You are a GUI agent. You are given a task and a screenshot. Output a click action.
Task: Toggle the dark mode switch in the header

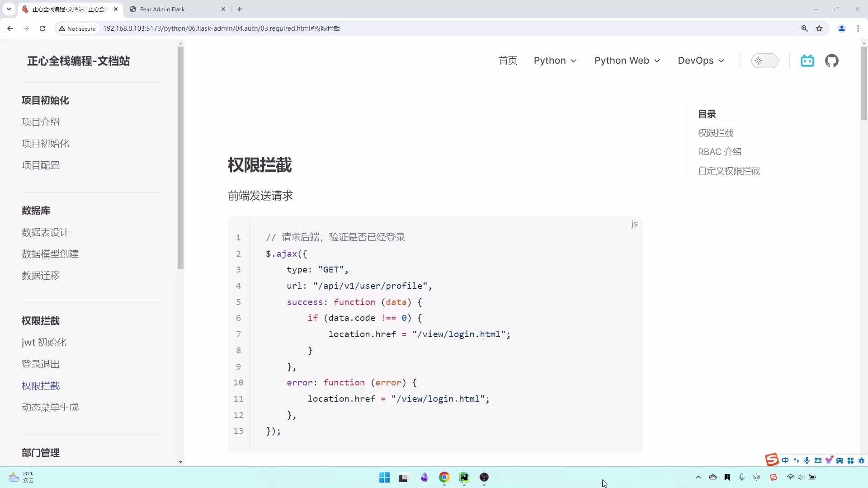(x=765, y=60)
